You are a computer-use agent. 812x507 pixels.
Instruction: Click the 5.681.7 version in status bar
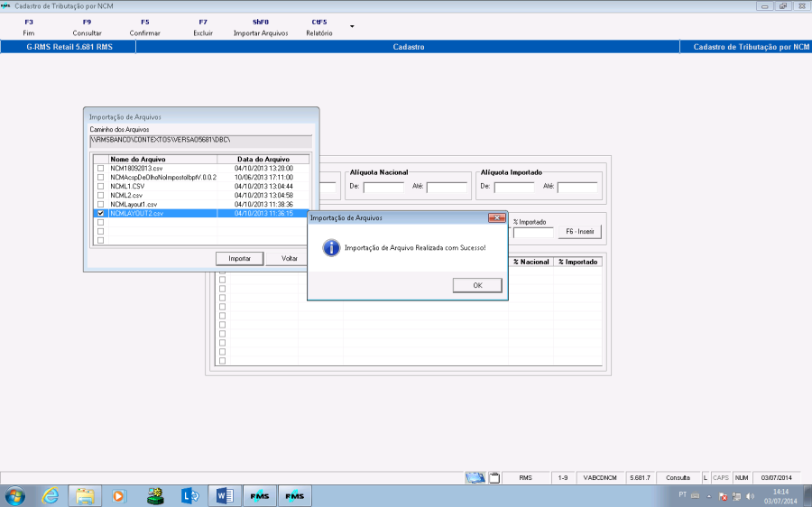(640, 478)
